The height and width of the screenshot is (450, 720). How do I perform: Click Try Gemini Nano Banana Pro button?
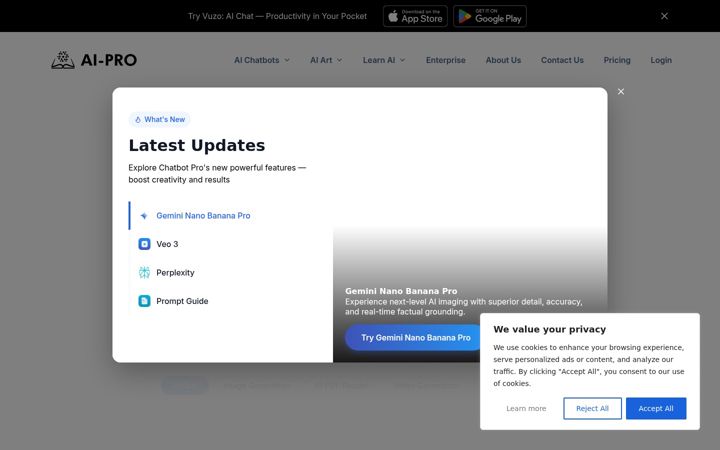tap(416, 338)
